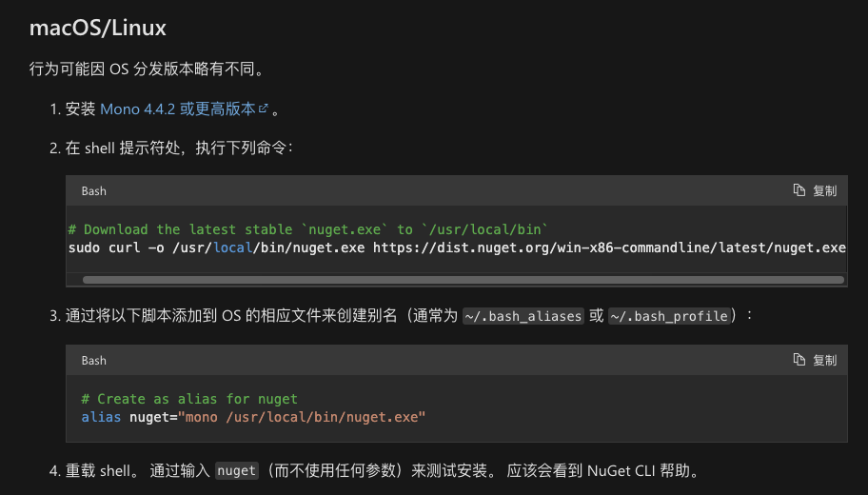This screenshot has height=495, width=868.
Task: Click the Bash label of the alias block
Action: click(x=94, y=361)
